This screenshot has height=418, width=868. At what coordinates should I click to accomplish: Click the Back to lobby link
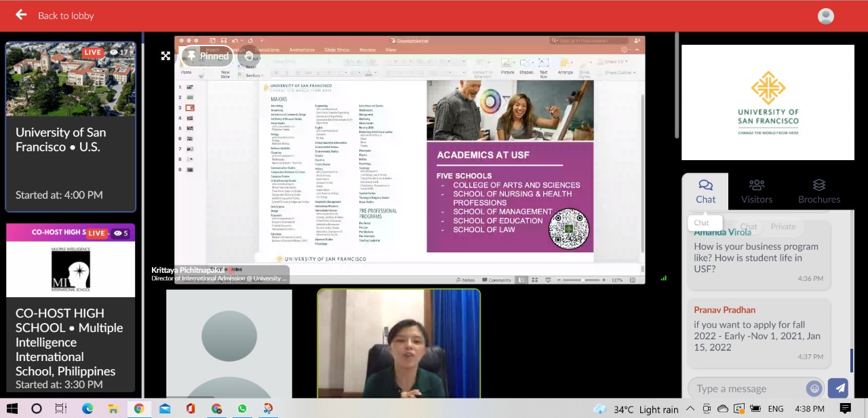click(66, 16)
